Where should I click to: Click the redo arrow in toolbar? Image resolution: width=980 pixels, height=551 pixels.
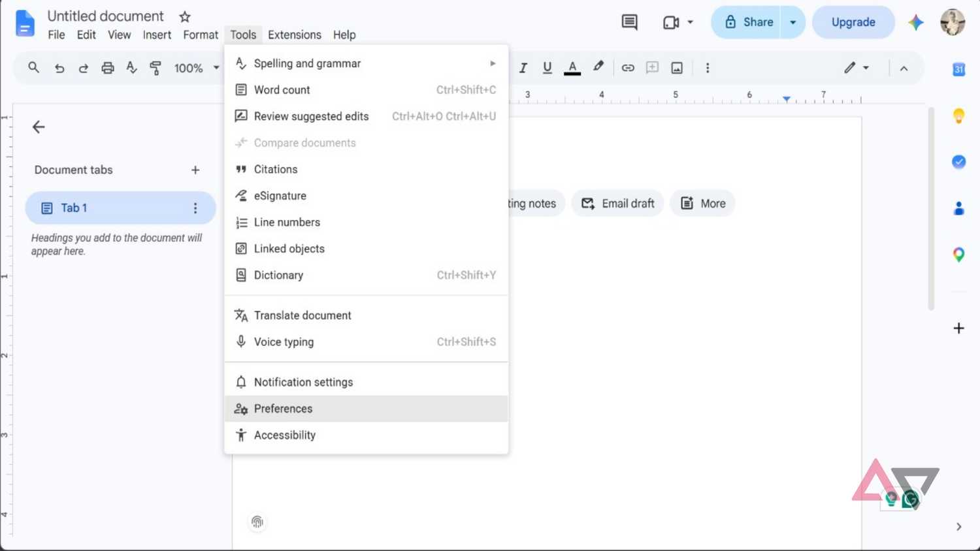click(x=84, y=68)
